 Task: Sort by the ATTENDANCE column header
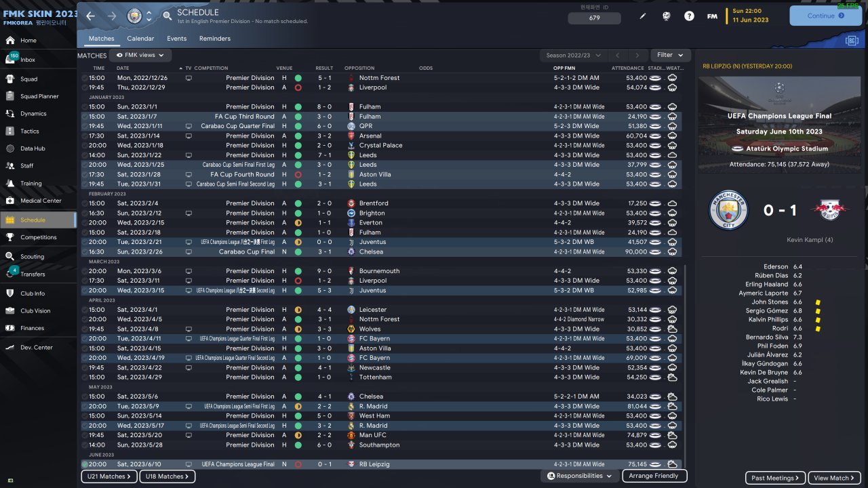(x=627, y=68)
